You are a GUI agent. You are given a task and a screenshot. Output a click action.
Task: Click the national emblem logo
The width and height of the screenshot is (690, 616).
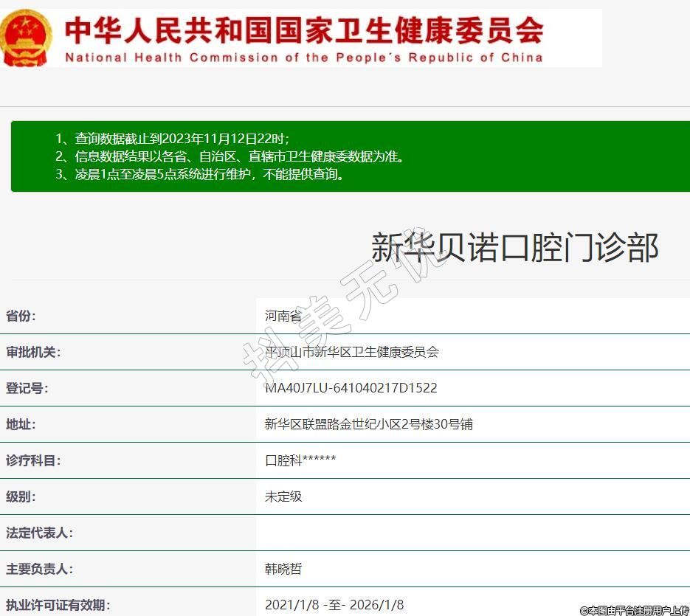[27, 36]
